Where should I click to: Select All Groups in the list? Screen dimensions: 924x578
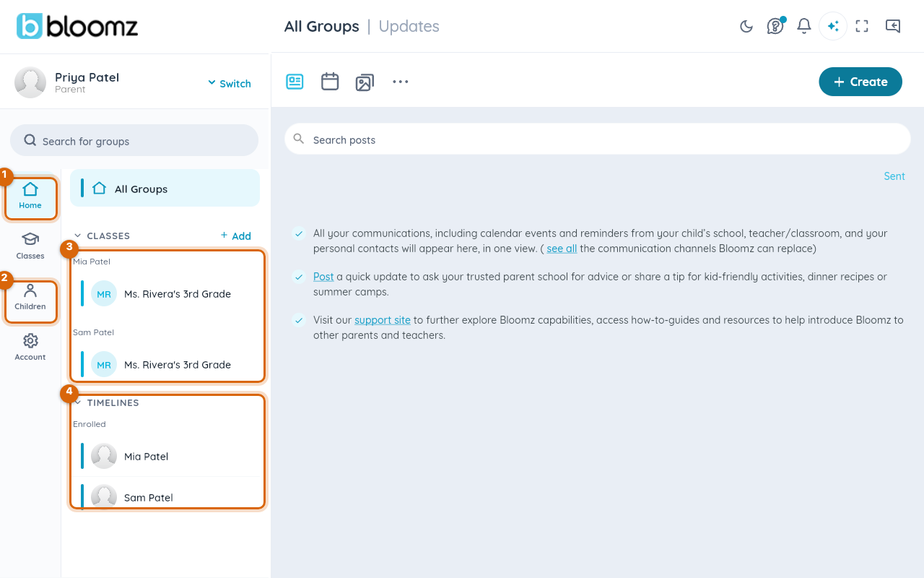[165, 189]
